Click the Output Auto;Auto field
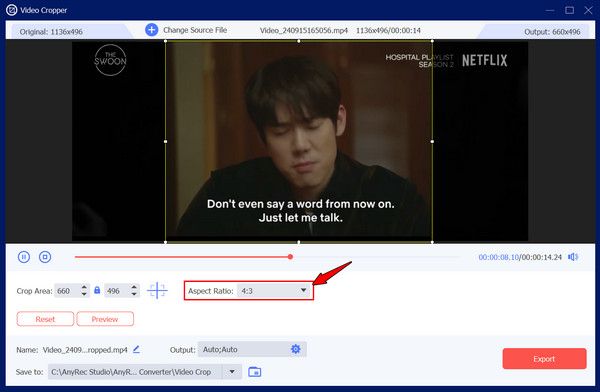Viewport: 600px width, 392px height. coord(252,349)
